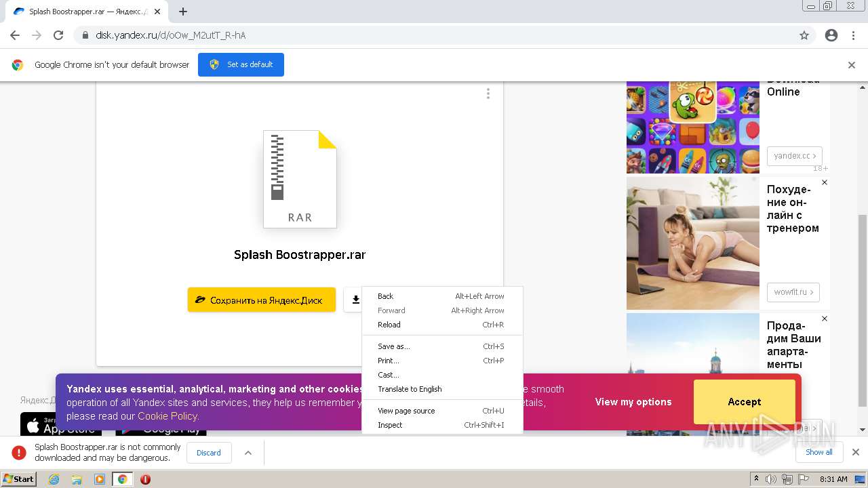Expand download item options chevron
The height and width of the screenshot is (488, 868).
(x=248, y=453)
